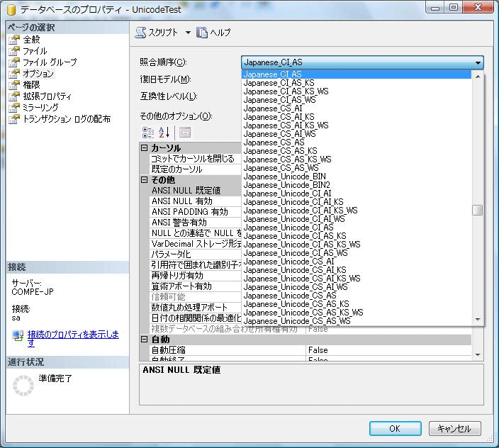
Task: Collapse the カーソル property category
Action: [x=145, y=148]
